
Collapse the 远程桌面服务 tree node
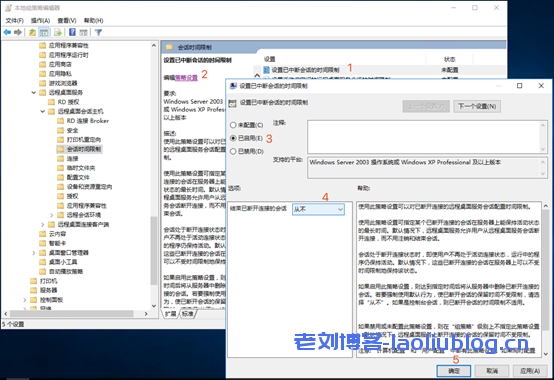34,93
